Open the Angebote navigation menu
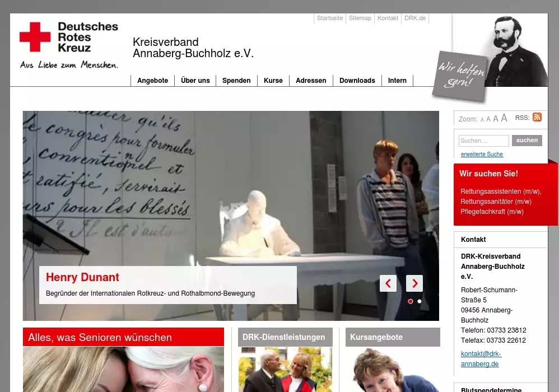Viewport: 559px width, 392px height. click(x=152, y=81)
